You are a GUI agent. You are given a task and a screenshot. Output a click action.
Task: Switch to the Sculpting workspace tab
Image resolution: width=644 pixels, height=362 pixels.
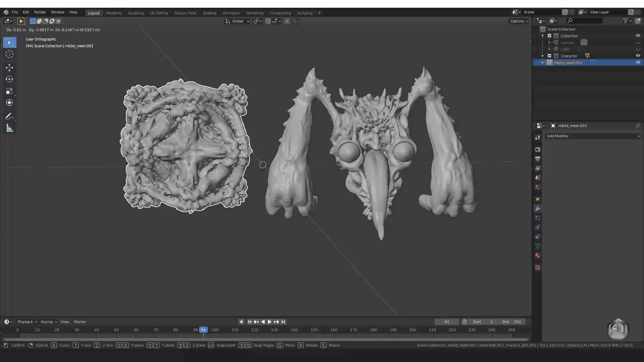click(x=136, y=13)
